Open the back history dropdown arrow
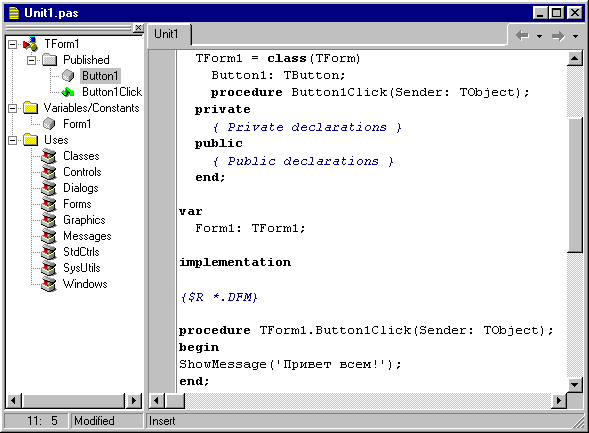 (x=539, y=36)
